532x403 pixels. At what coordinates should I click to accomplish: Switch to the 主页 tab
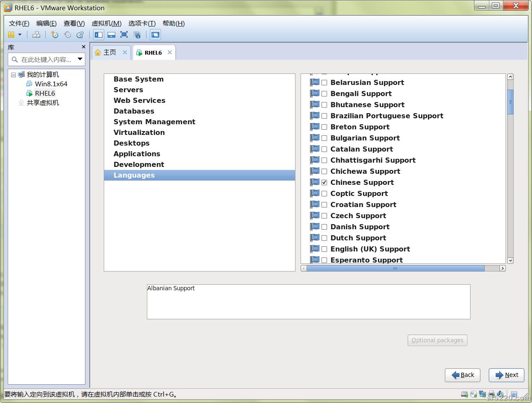[110, 52]
